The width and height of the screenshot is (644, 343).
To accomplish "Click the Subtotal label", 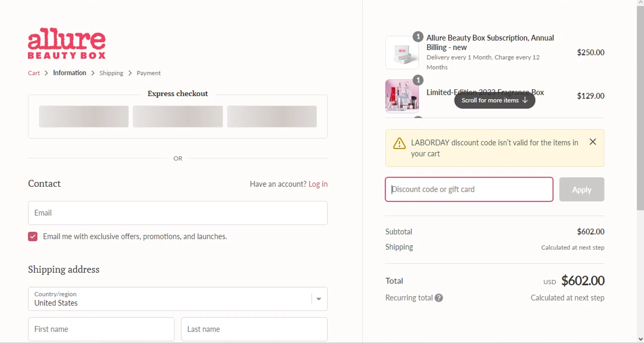I will (398, 232).
